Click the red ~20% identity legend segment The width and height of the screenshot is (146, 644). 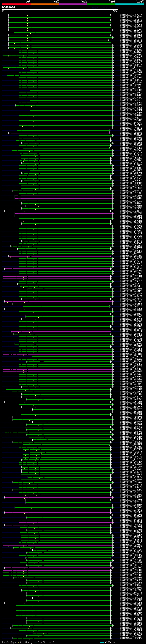(x=16, y=4)
